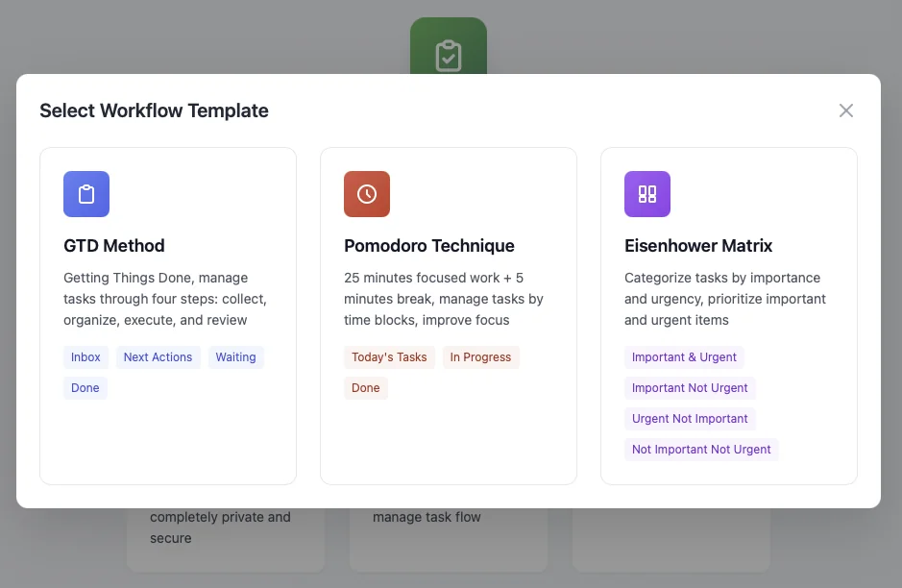Screen dimensions: 902x588
Task: Click the Today's Tasks tag
Action: [389, 357]
